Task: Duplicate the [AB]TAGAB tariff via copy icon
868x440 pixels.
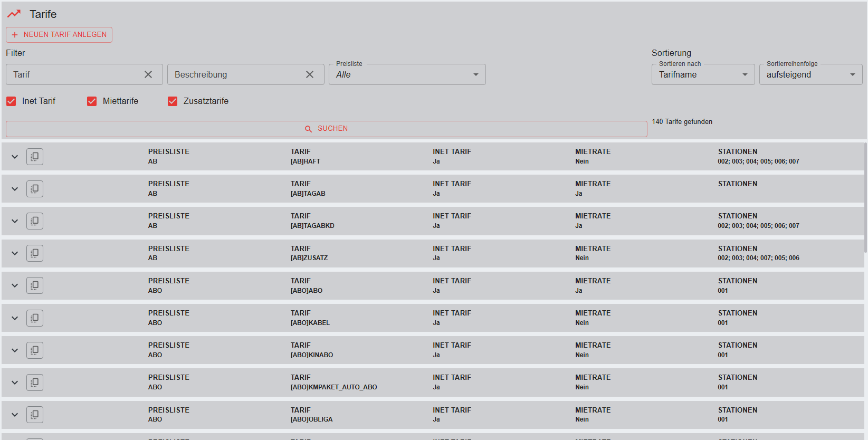Action: click(x=35, y=189)
